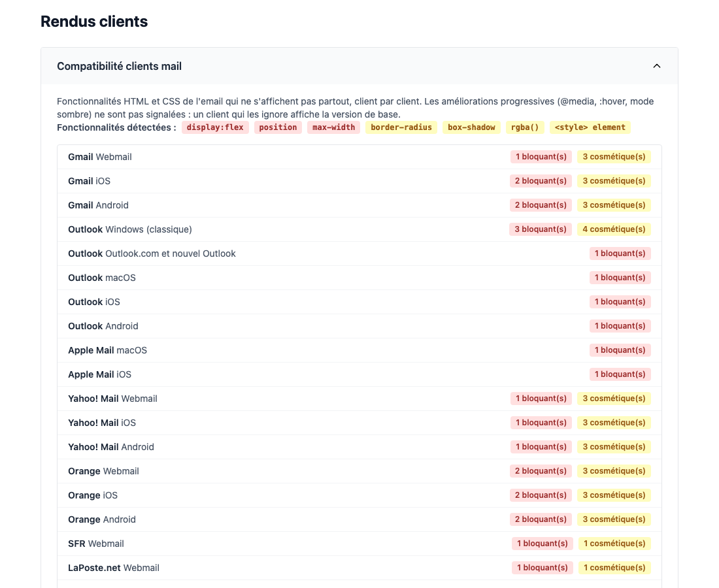Viewport: 719px width, 588px height.
Task: Click Gmail Android's 3 cosmétique(s) badge
Action: (x=614, y=205)
